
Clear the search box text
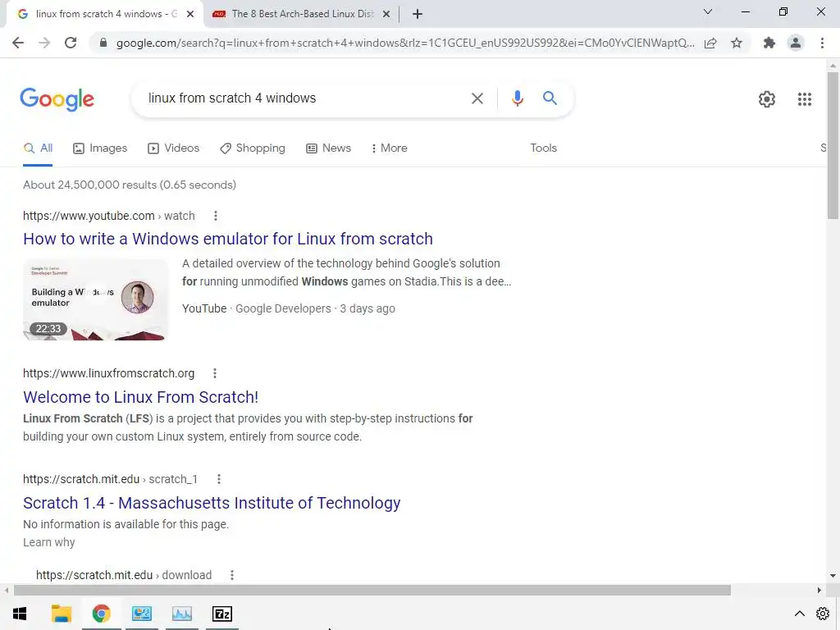click(477, 98)
